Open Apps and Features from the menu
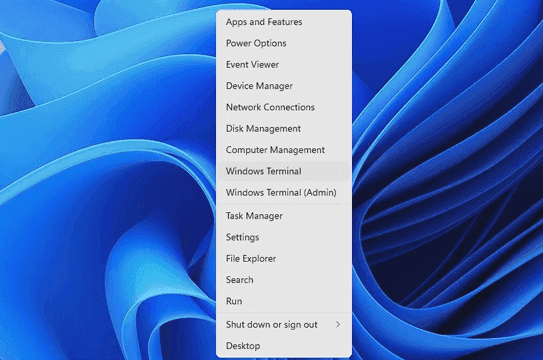Viewport: 543px width, 360px height. (284, 22)
